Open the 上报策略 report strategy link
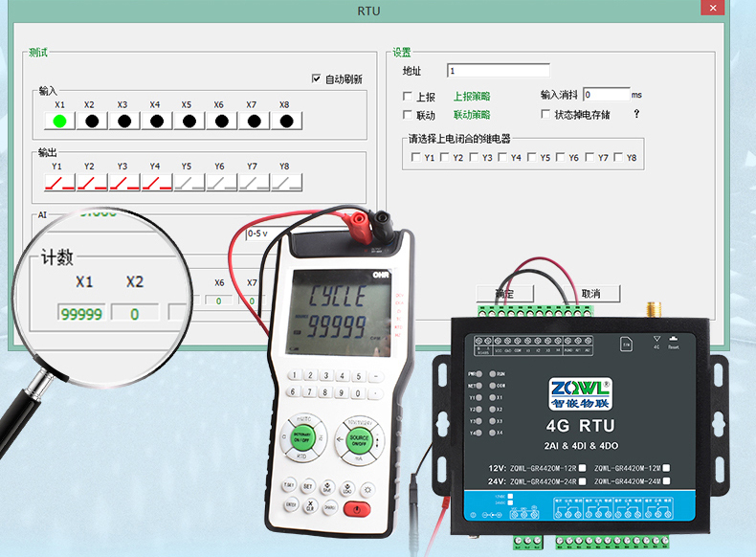 coord(471,97)
